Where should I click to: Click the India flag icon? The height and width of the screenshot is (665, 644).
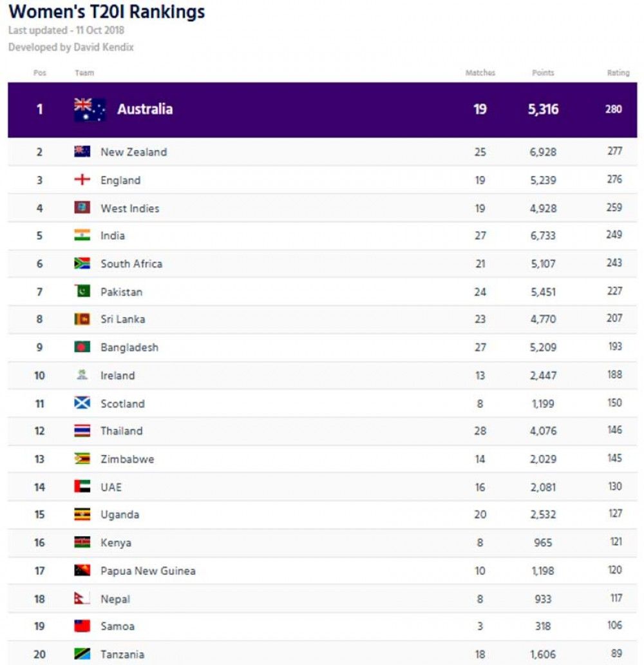tap(82, 235)
